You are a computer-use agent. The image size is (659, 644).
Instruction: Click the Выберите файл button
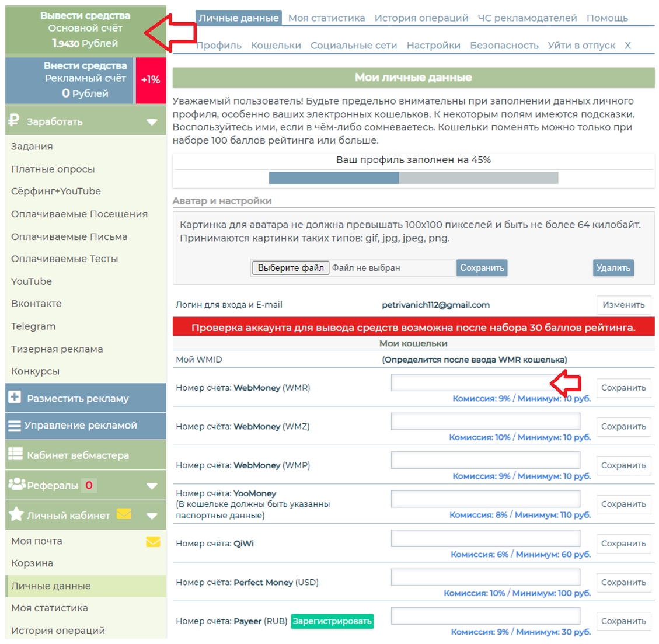(x=291, y=268)
